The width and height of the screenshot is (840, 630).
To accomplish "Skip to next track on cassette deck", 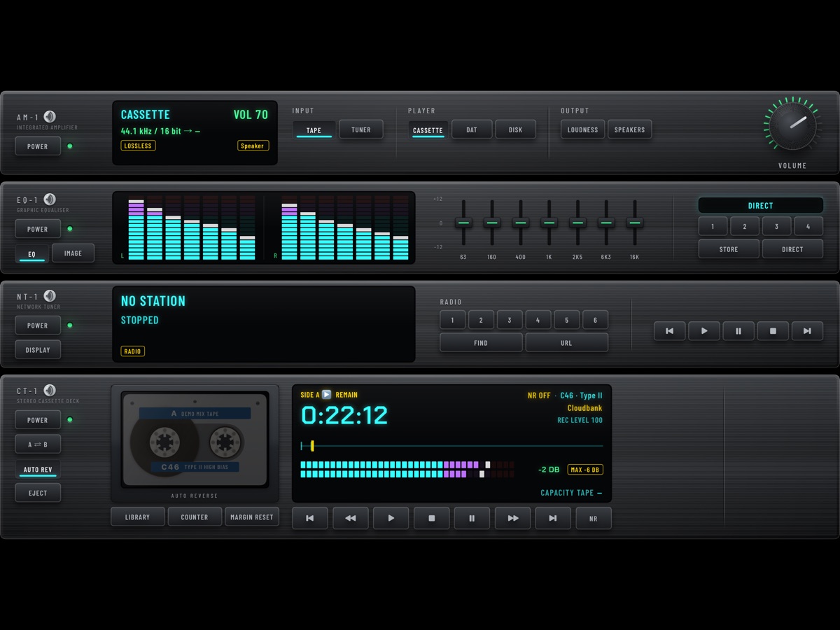I will (554, 518).
